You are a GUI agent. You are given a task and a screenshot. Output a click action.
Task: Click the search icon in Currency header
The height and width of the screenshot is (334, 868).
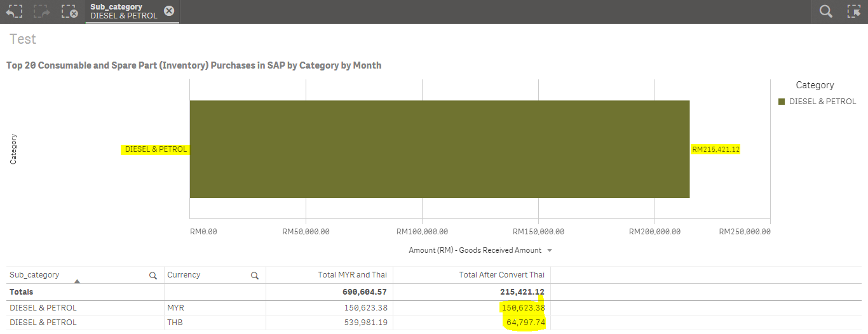point(255,276)
